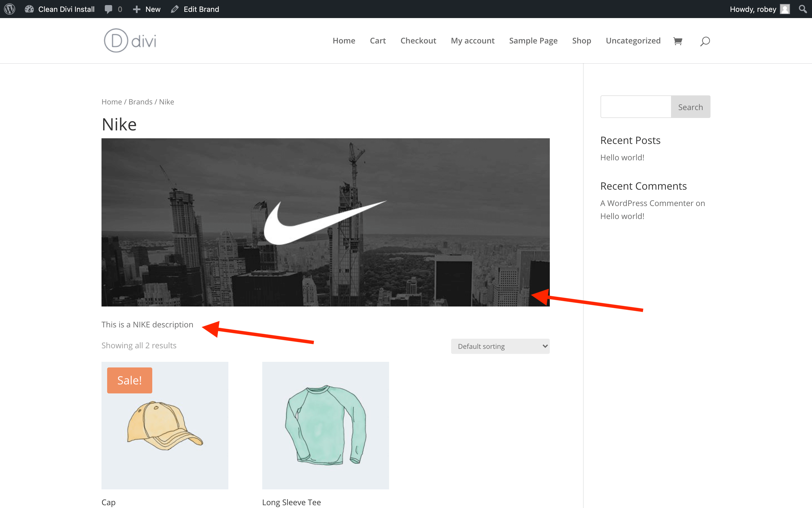Open the Checkout page
Image resolution: width=812 pixels, height=508 pixels.
click(x=418, y=41)
